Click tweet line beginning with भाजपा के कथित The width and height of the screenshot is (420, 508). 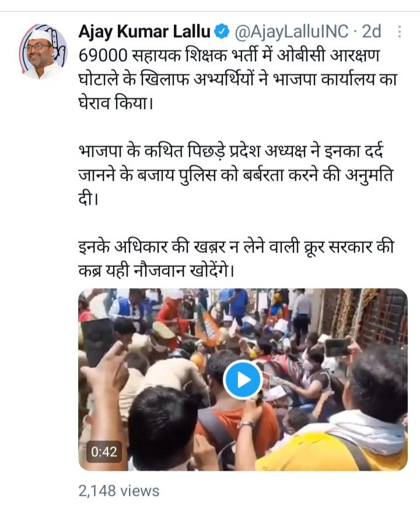[x=231, y=151]
